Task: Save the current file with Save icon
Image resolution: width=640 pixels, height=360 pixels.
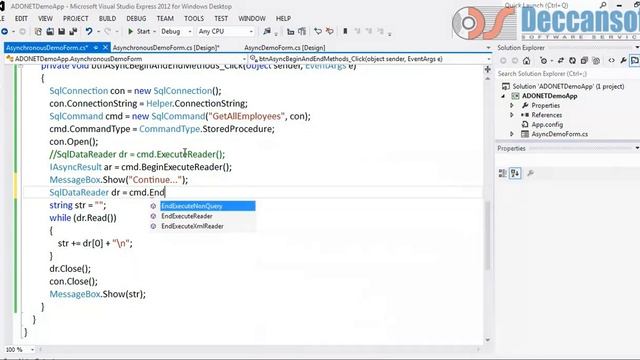Action: pyautogui.click(x=62, y=31)
